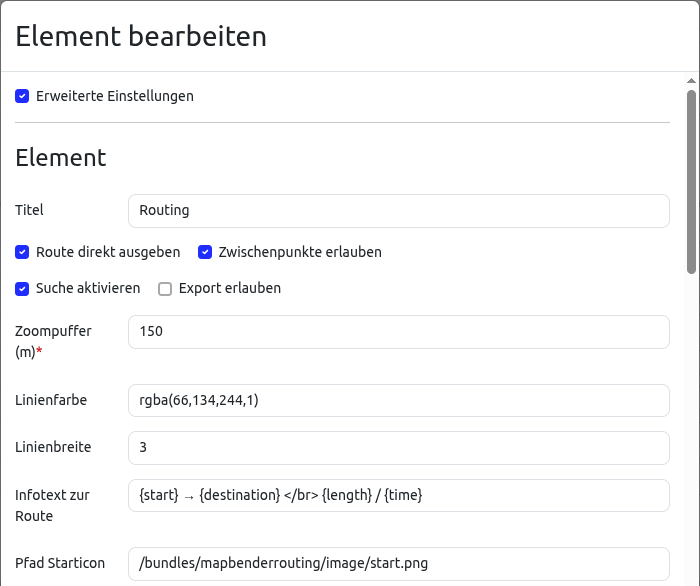This screenshot has height=586, width=700.
Task: Click the scrollbar up arrow
Action: [x=691, y=81]
